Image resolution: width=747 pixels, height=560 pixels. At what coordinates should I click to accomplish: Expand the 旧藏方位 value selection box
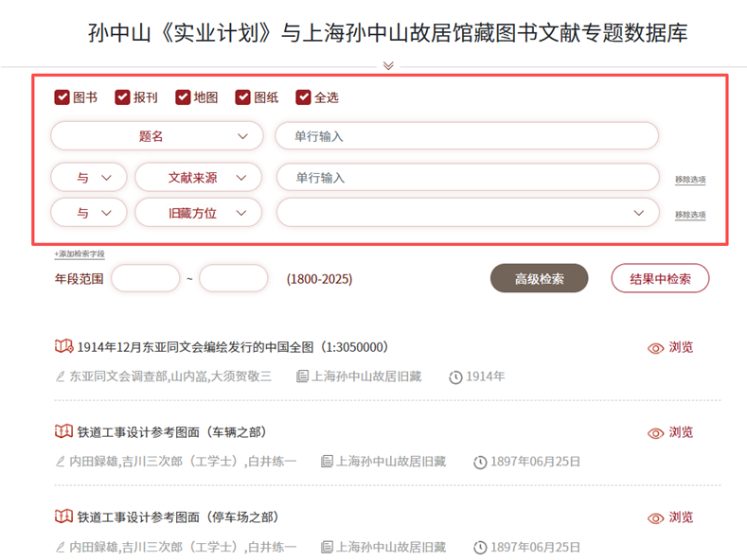468,213
